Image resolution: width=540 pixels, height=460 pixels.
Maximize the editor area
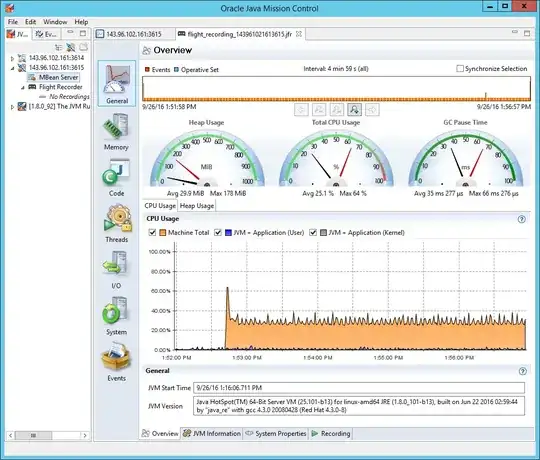click(x=527, y=33)
